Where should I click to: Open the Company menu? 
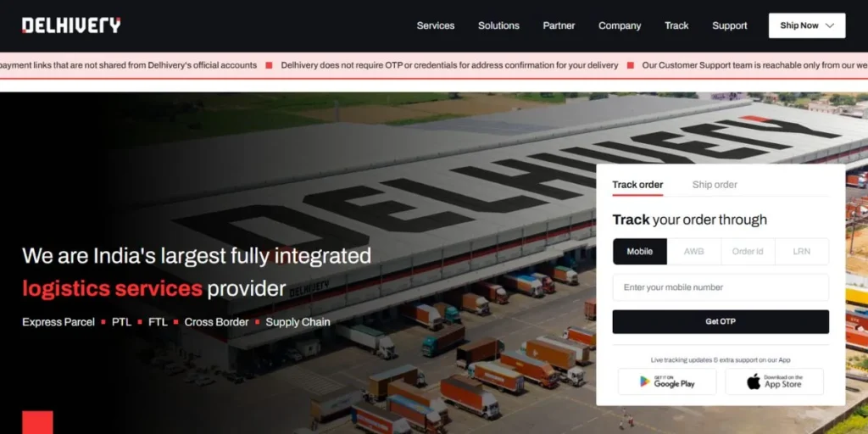[x=620, y=25]
